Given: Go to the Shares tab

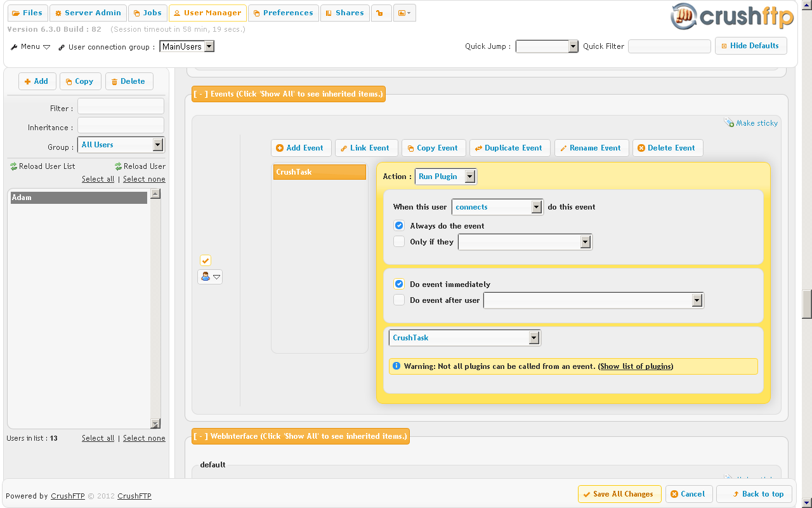Looking at the screenshot, I should coord(344,13).
